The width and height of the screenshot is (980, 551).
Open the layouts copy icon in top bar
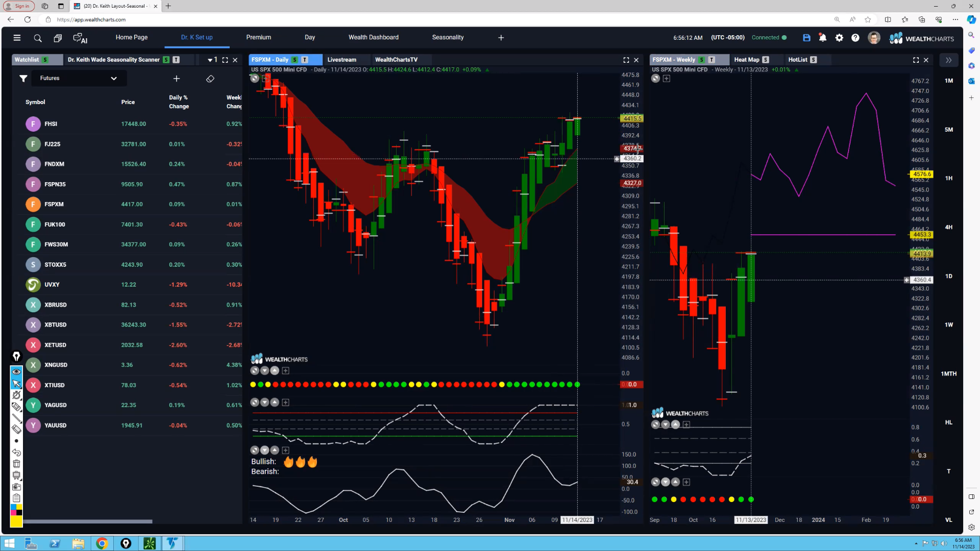[58, 38]
